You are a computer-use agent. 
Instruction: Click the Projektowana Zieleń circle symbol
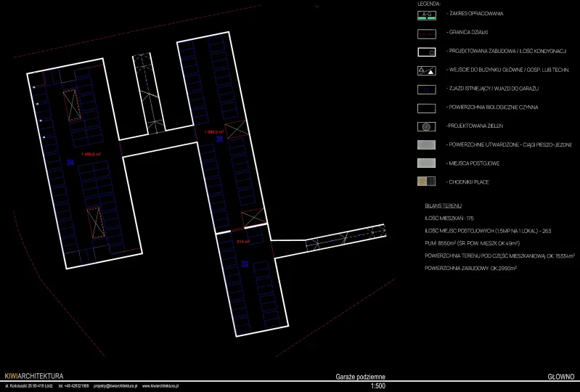[x=426, y=126]
